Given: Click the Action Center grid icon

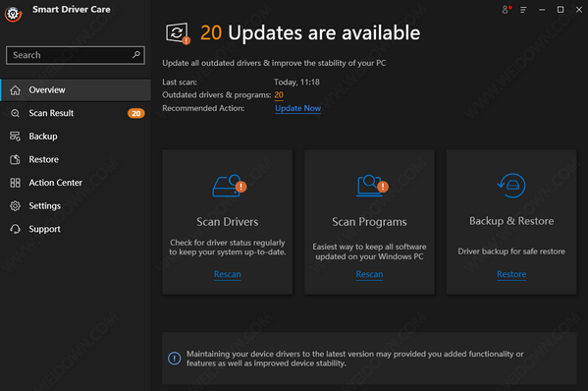Looking at the screenshot, I should pyautogui.click(x=15, y=183).
